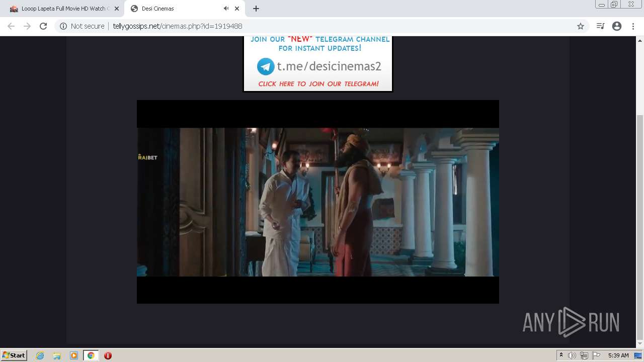644x362 pixels.
Task: Minimize the Chrome window
Action: click(x=602, y=5)
